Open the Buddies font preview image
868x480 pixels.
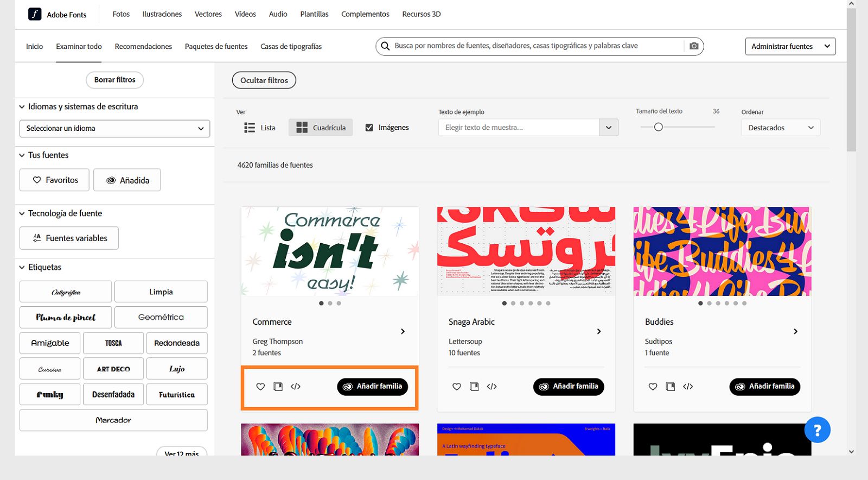723,251
